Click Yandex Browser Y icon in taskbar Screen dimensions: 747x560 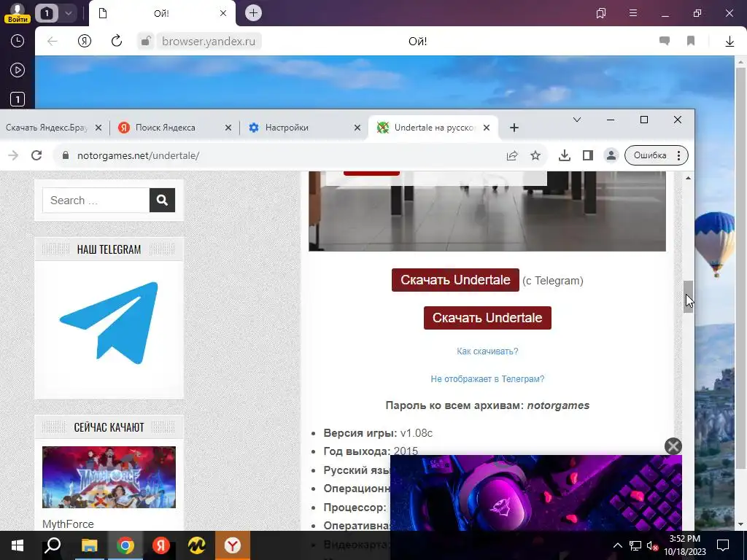click(x=233, y=545)
